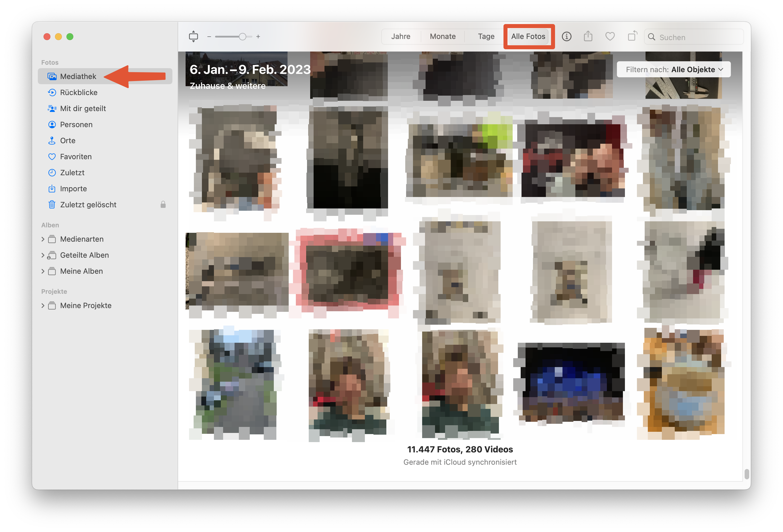The image size is (783, 532).
Task: Switch to the Jahre view tab
Action: click(x=401, y=36)
